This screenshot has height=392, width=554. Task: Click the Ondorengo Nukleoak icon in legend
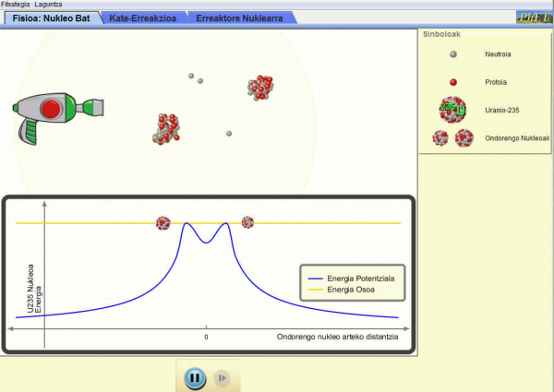click(452, 138)
